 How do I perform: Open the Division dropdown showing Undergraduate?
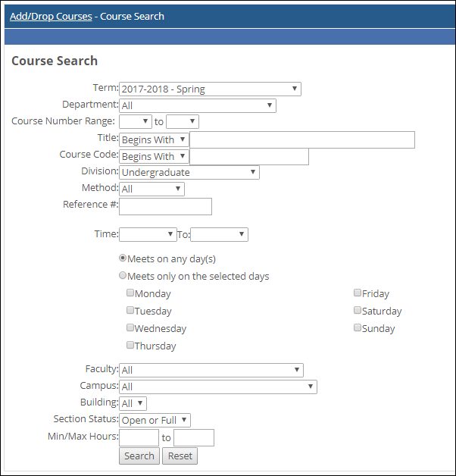tap(189, 173)
